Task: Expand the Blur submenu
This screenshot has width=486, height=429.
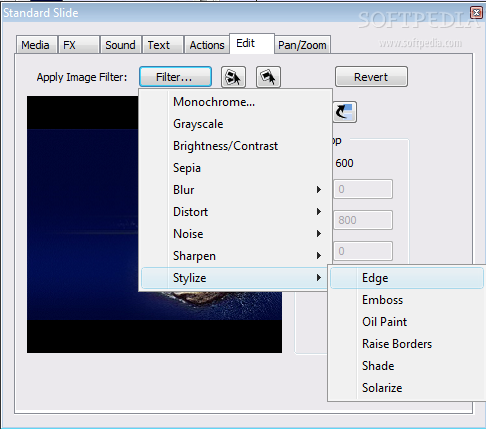Action: point(235,190)
